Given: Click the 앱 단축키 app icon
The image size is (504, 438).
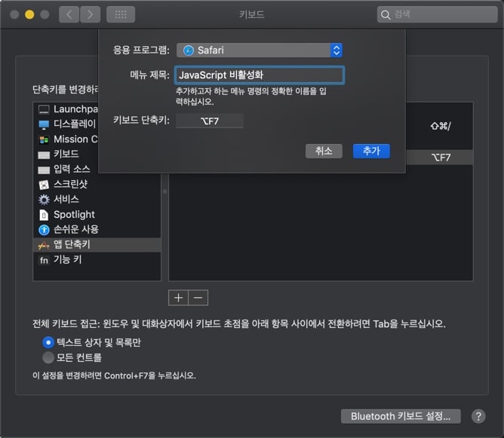Looking at the screenshot, I should click(44, 245).
